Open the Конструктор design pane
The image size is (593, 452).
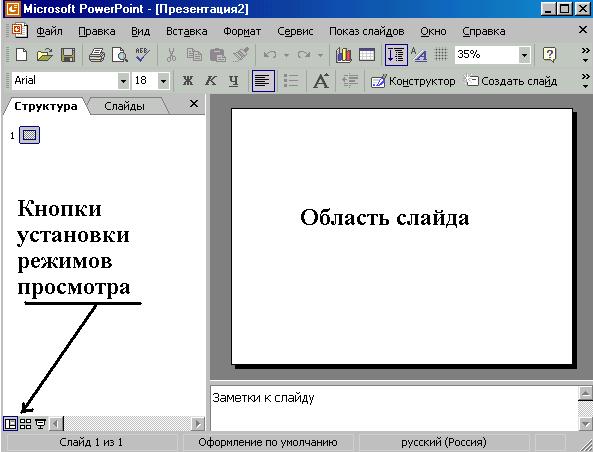[x=413, y=81]
